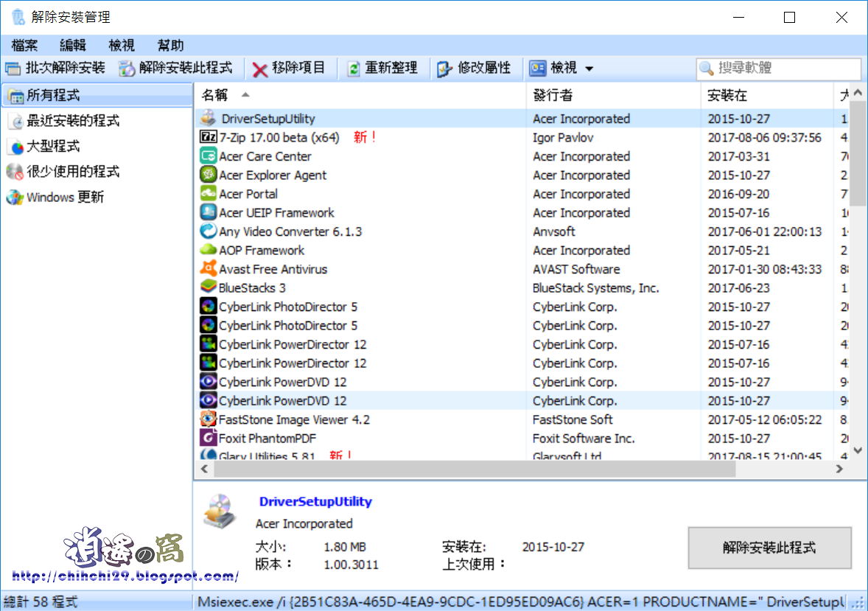Click the blue DriverSetupUtility title in details
This screenshot has width=868, height=611.
pos(315,501)
